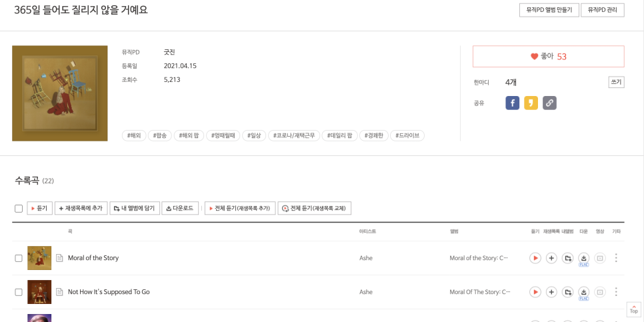The width and height of the screenshot is (644, 322).
Task: Open song title Not How It's Supposed To Go
Action: [109, 292]
